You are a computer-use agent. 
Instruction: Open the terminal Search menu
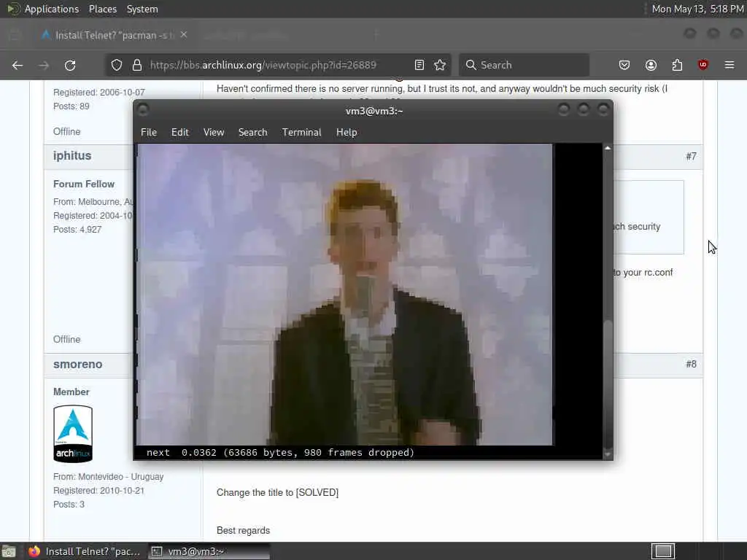pyautogui.click(x=253, y=133)
